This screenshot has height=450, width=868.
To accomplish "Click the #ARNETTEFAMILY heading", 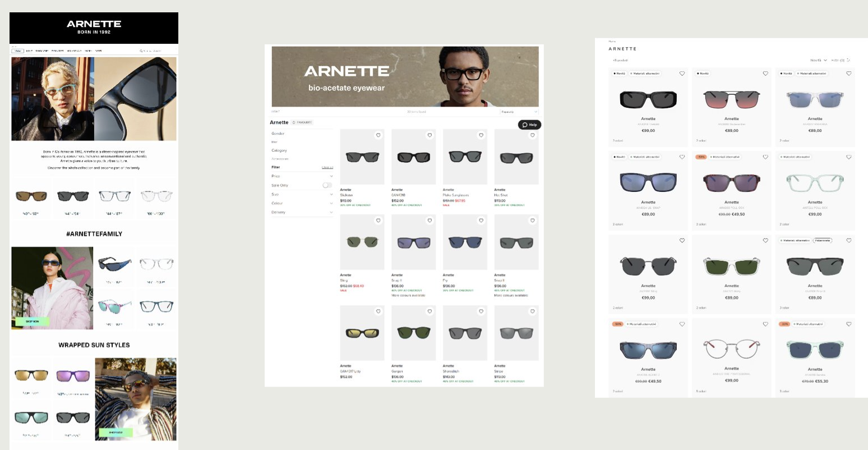I will (94, 234).
